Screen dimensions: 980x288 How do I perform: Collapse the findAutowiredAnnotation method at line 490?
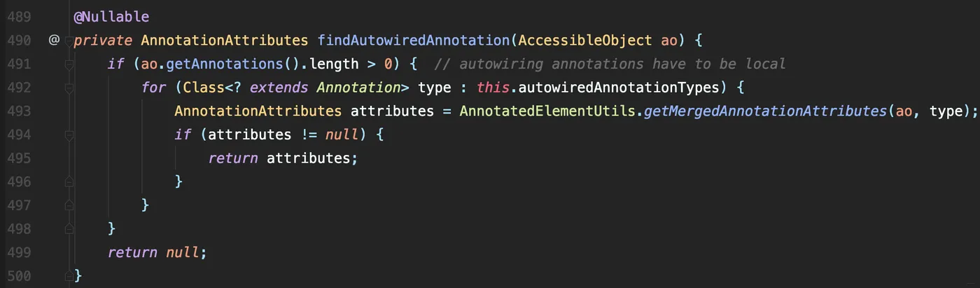coord(69,40)
